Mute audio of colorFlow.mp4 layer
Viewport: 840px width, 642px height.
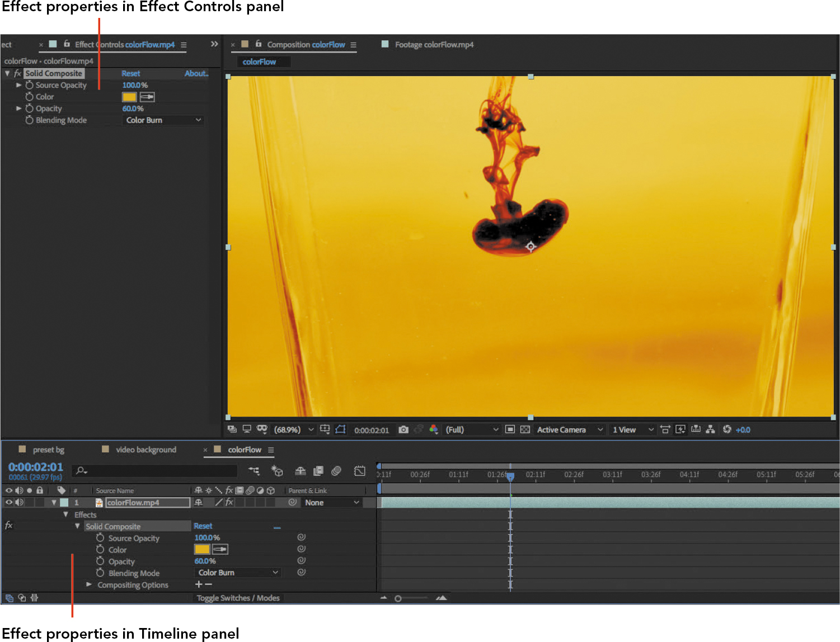(20, 502)
